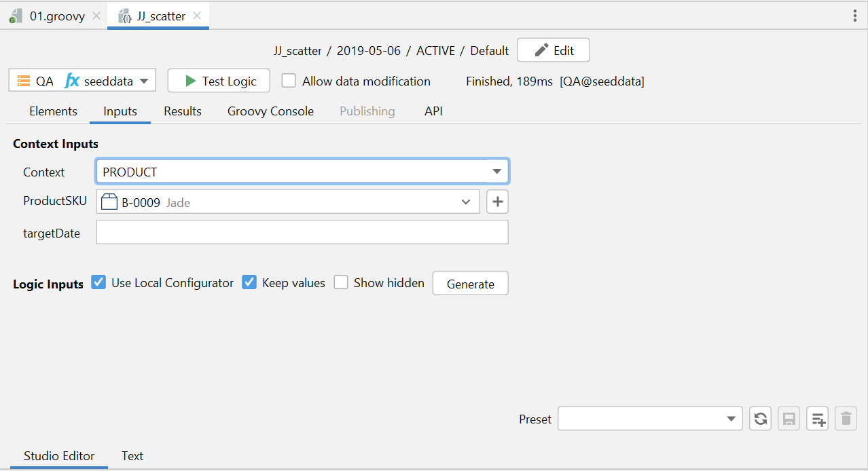This screenshot has height=471, width=868.
Task: Open the QA seeddata partition dropdown
Action: tap(82, 81)
